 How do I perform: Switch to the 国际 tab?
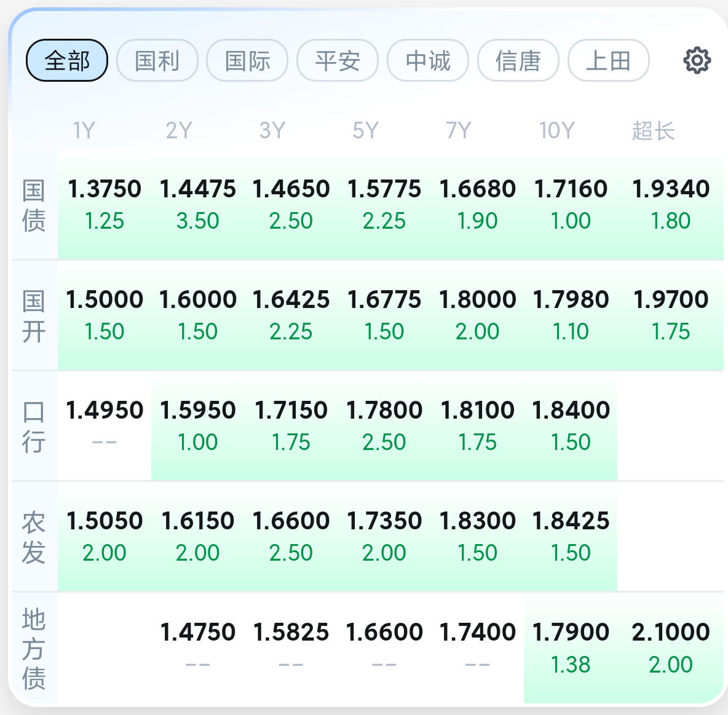point(247,60)
